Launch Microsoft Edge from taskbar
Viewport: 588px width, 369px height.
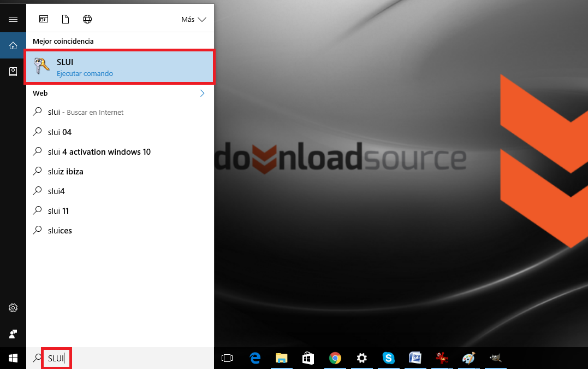click(x=255, y=358)
